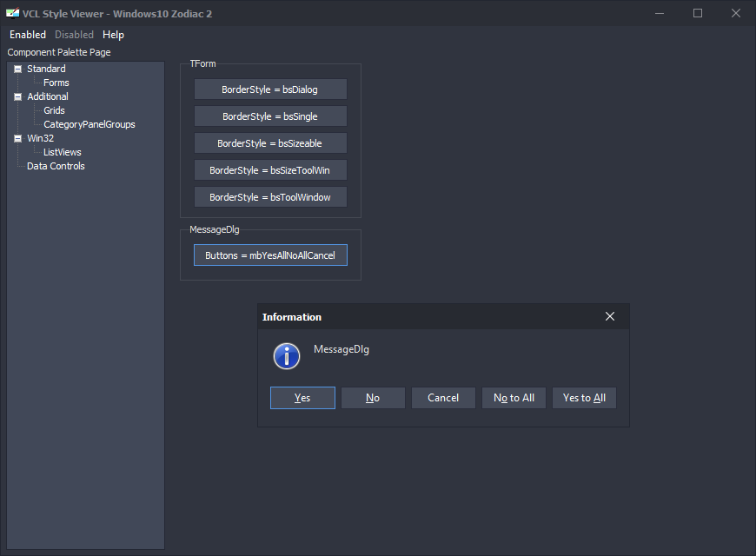Choose Yes to All in dialog
This screenshot has height=556, width=756.
click(584, 398)
